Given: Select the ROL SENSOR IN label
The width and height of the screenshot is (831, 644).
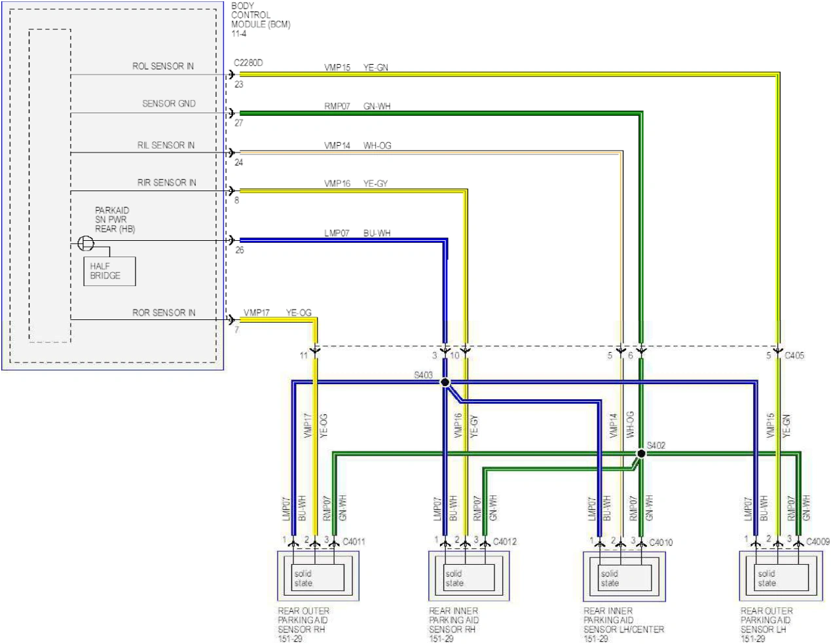Looking at the screenshot, I should tap(163, 66).
